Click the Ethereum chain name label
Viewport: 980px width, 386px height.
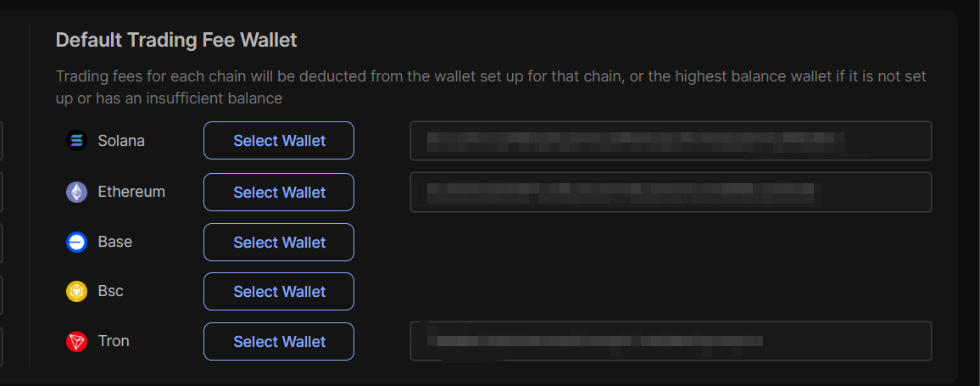click(131, 192)
